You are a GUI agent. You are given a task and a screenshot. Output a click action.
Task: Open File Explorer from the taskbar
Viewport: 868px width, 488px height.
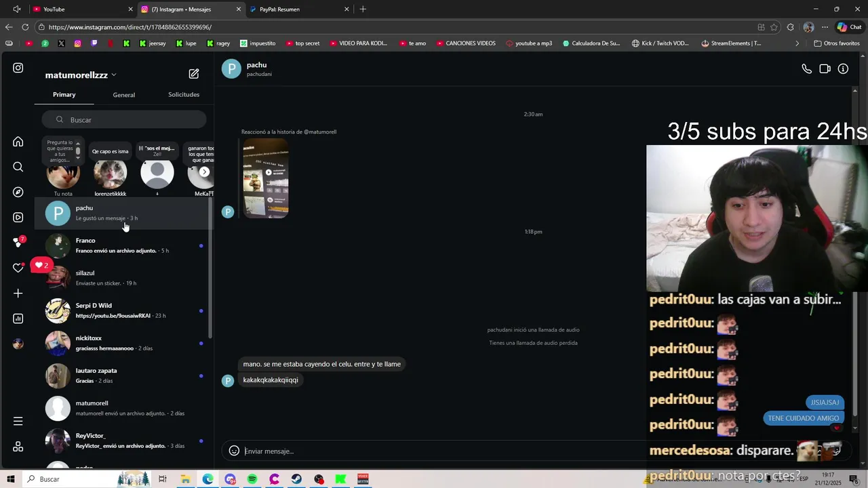[x=185, y=479]
